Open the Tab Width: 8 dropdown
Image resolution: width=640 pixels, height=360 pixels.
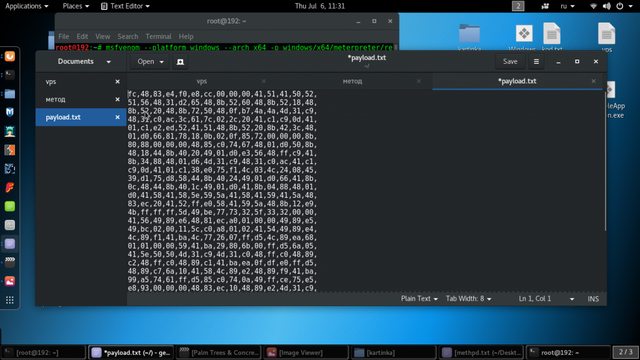[469, 299]
